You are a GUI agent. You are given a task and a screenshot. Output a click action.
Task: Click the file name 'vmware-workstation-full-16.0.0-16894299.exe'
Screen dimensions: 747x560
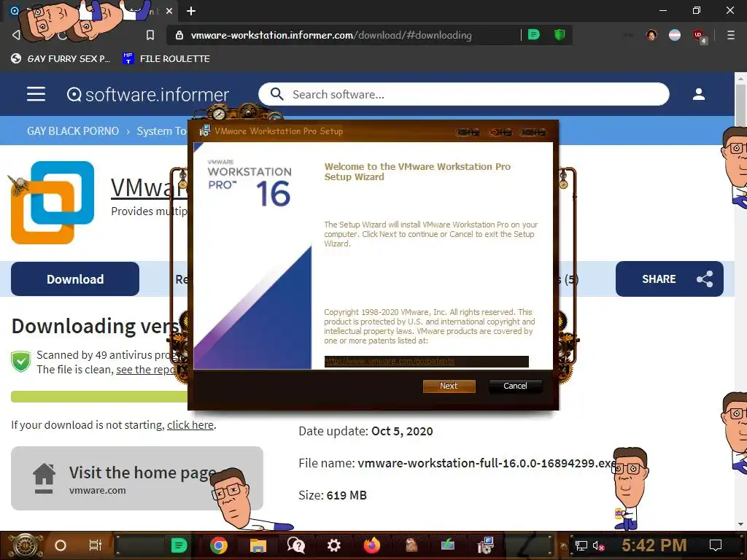tap(487, 463)
